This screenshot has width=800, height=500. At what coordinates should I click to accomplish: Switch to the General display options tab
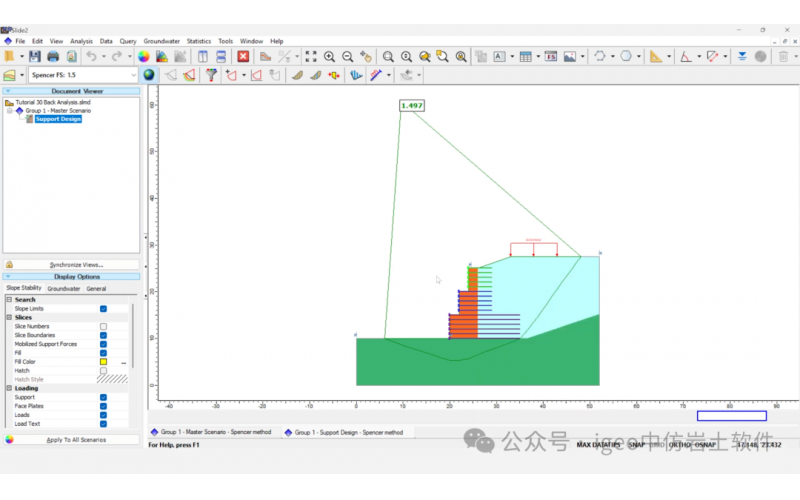[96, 288]
